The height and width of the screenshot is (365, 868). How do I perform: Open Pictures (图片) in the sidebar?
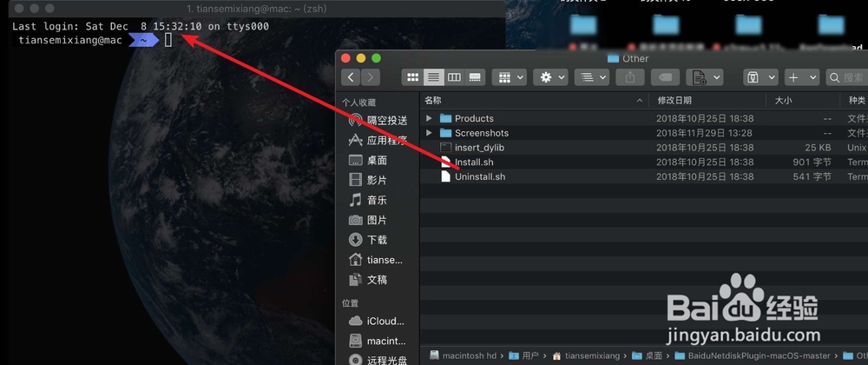point(368,220)
